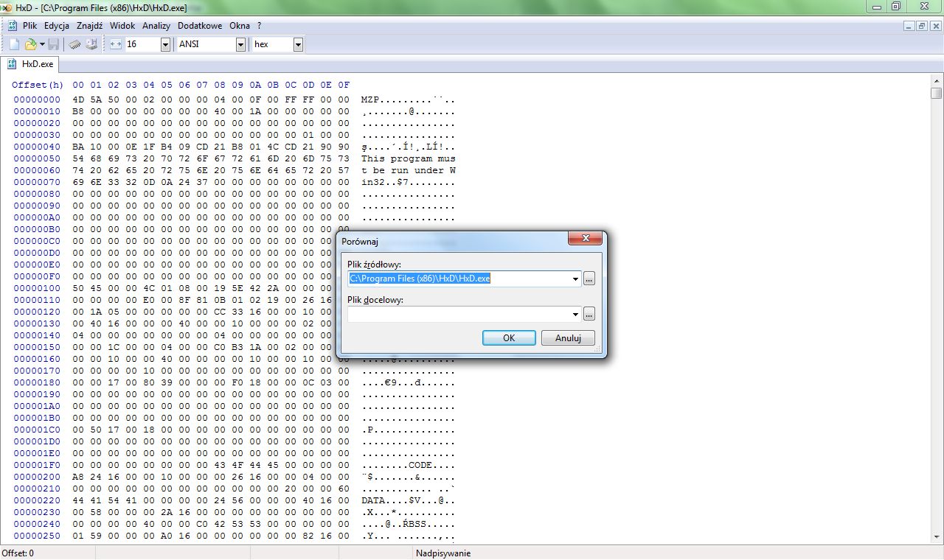Open the Plik menu
This screenshot has height=560, width=944.
tap(29, 25)
